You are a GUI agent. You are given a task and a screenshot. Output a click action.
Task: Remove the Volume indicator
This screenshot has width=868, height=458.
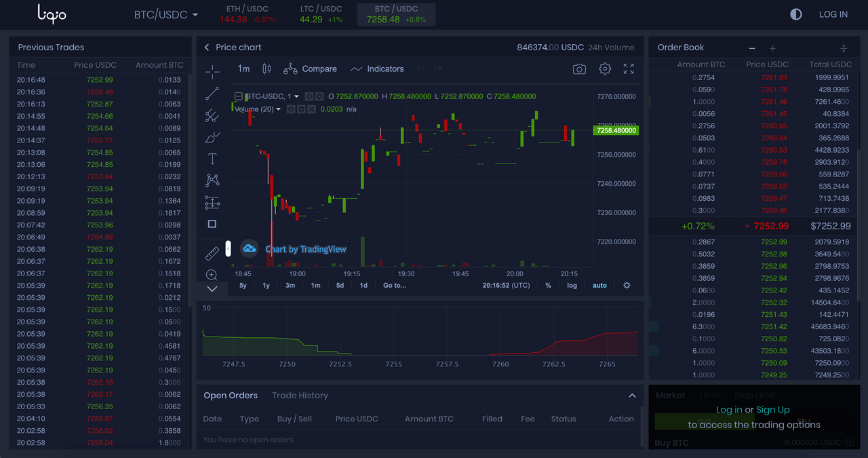311,109
